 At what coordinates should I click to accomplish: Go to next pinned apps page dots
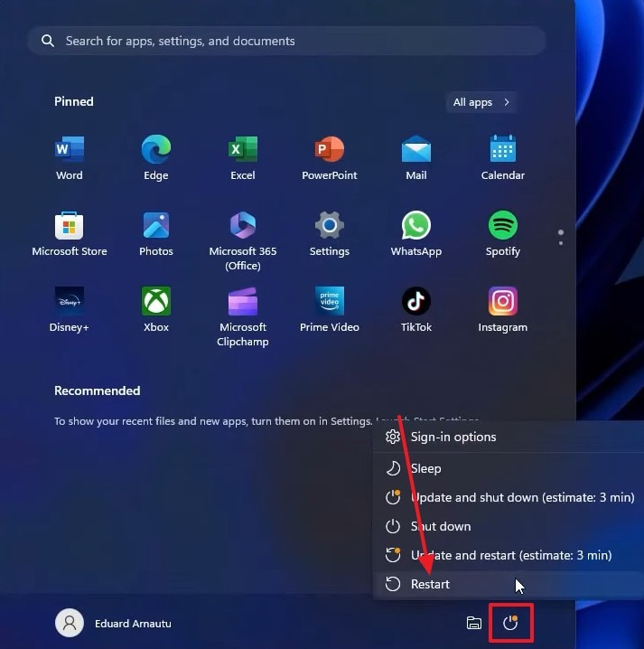(x=560, y=237)
